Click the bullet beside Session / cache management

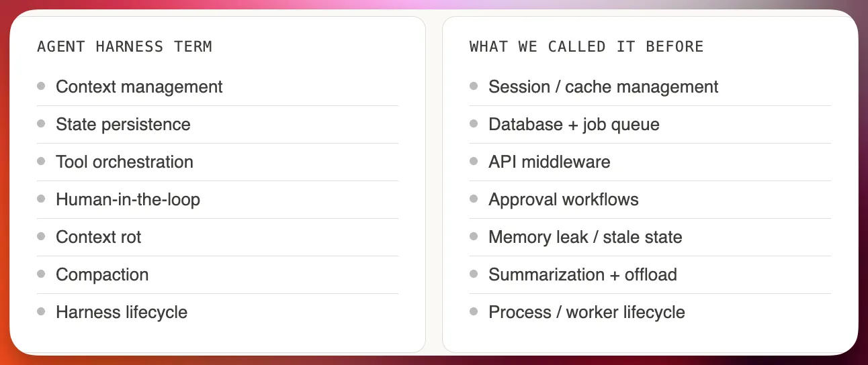pyautogui.click(x=474, y=86)
